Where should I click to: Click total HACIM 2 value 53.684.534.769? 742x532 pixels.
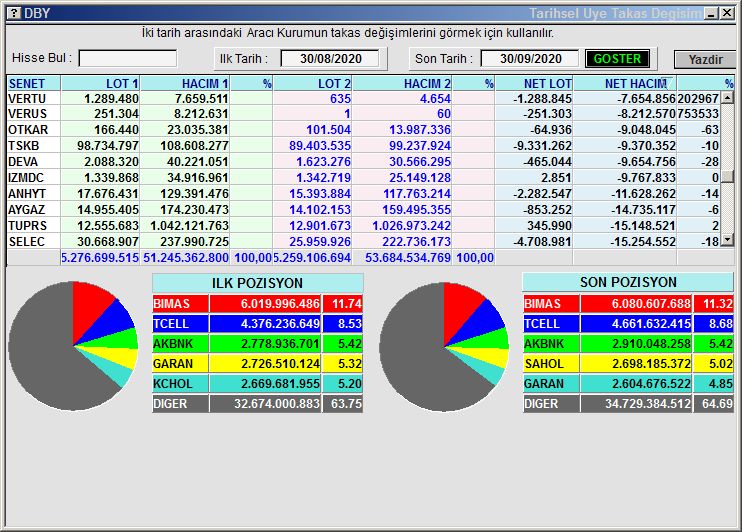pos(408,258)
